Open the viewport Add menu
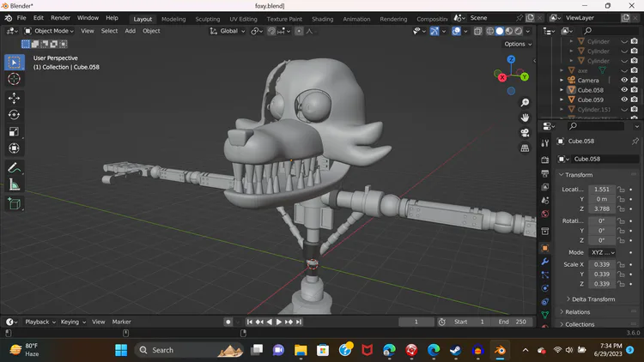Image resolution: width=644 pixels, height=362 pixels. (x=131, y=31)
